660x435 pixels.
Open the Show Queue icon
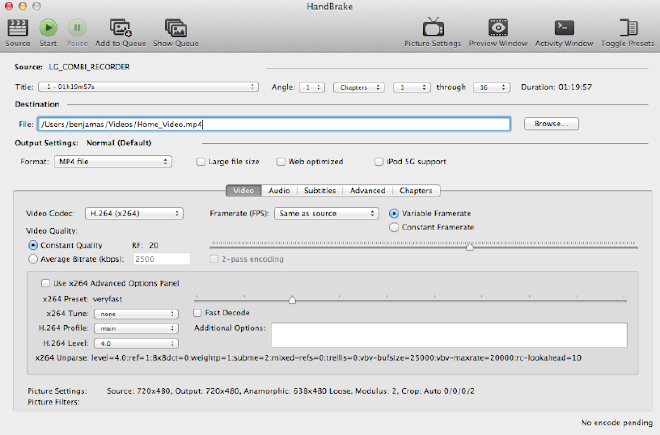click(176, 28)
